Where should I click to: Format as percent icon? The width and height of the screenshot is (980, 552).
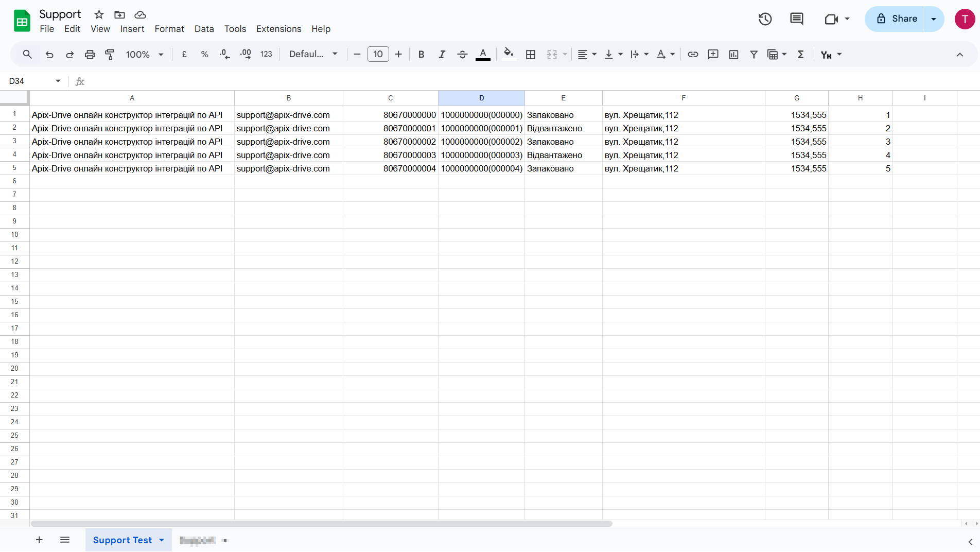[x=204, y=54]
